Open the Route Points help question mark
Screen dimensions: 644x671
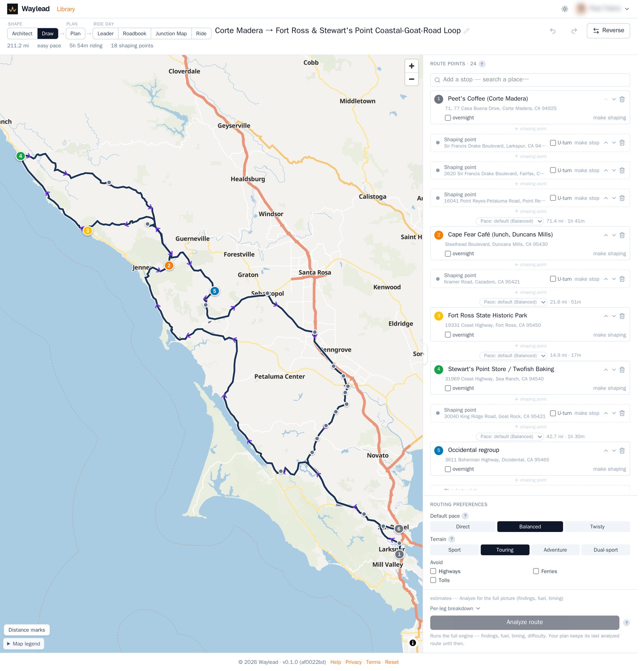482,64
